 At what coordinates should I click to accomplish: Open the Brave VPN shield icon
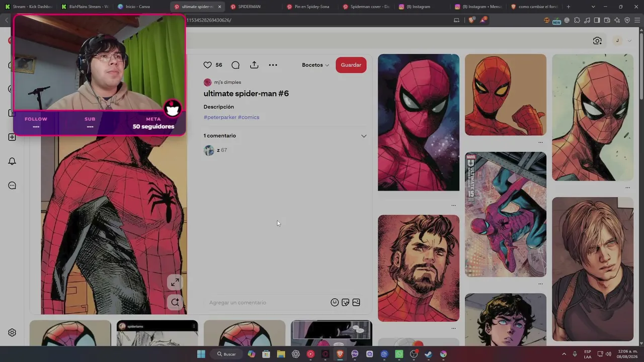[627, 20]
